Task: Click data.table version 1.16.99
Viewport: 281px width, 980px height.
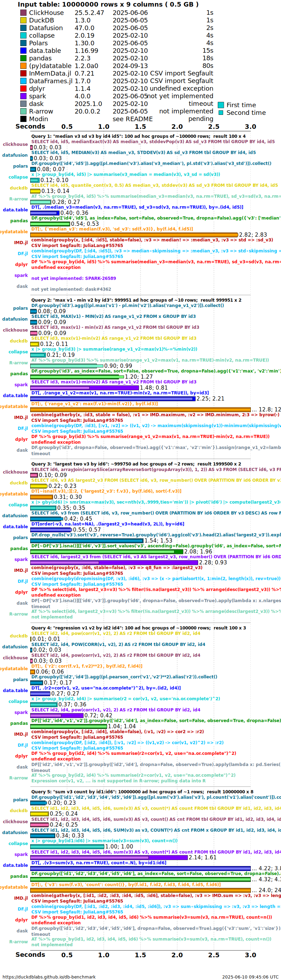Action: click(x=86, y=51)
